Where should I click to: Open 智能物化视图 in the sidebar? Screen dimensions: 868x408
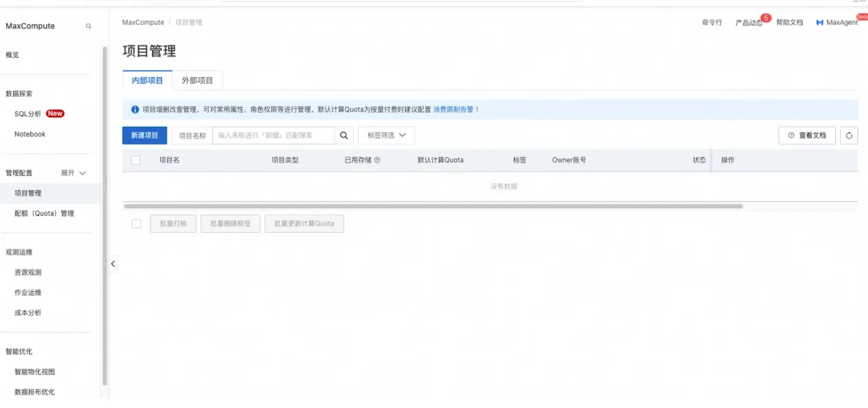34,372
